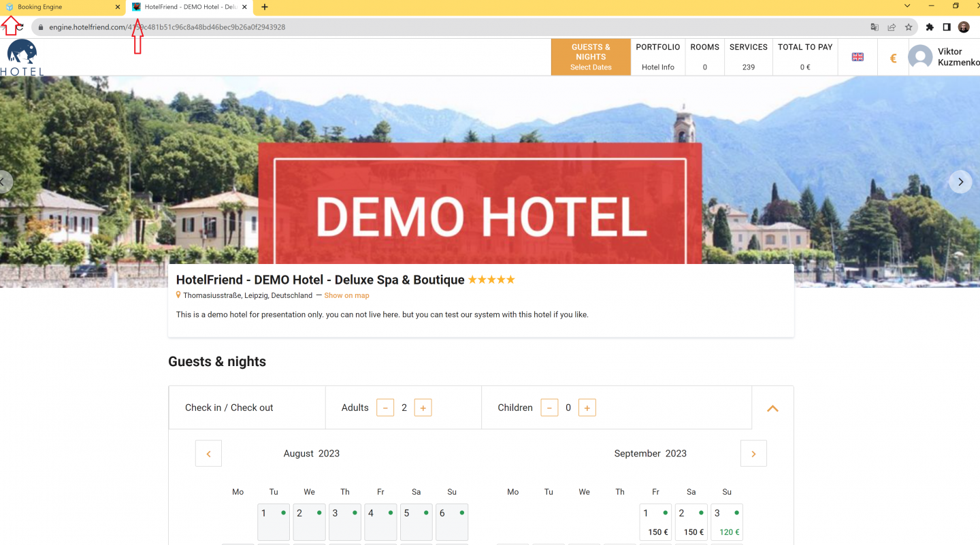Click the hotel title HotelFriend - DEMO Hotel

(321, 280)
